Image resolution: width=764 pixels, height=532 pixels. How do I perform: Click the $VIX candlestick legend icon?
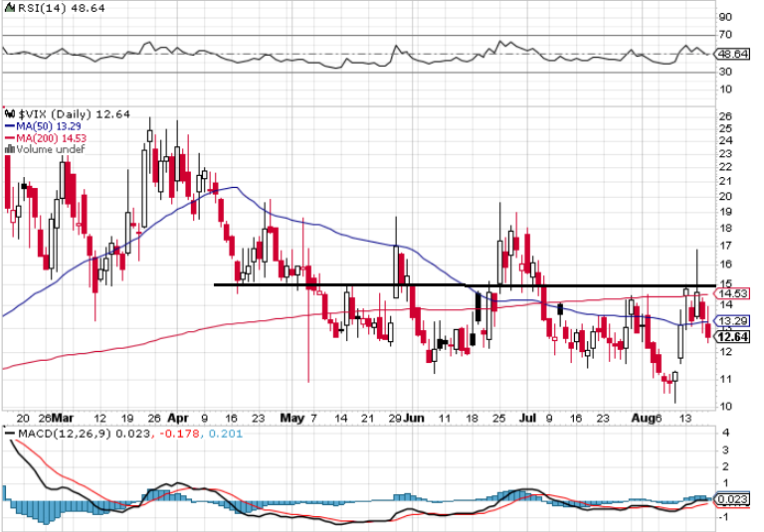click(x=9, y=114)
